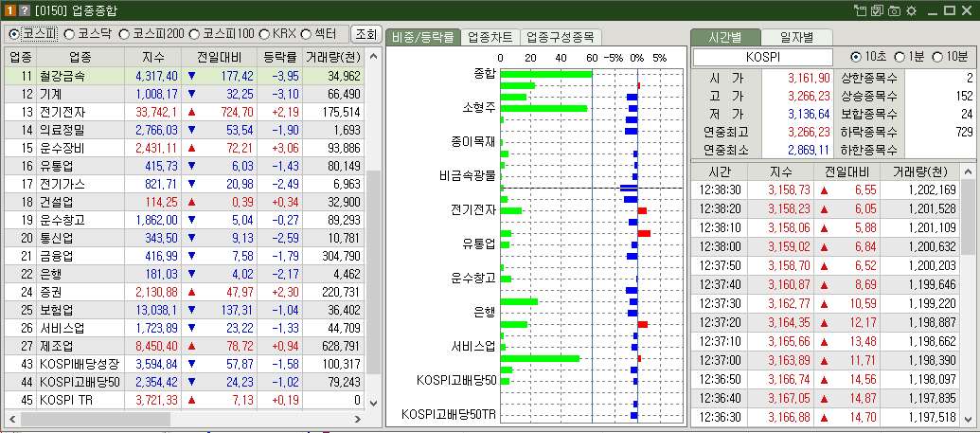Image resolution: width=980 pixels, height=433 pixels.
Task: Click the sector table vertical scrollbar thumb
Action: coord(374,272)
